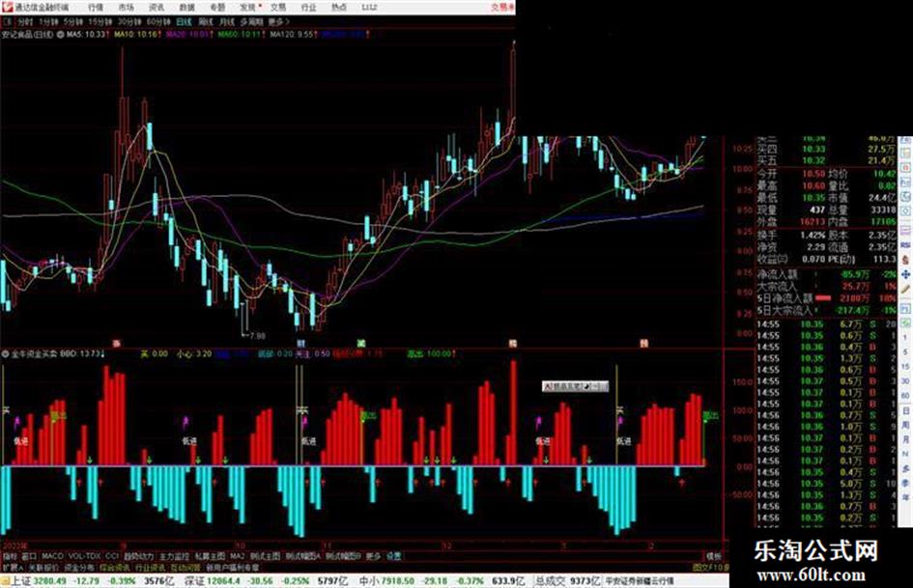Switch to the 15分钟 period tab
This screenshot has width=913, height=588.
[100, 21]
